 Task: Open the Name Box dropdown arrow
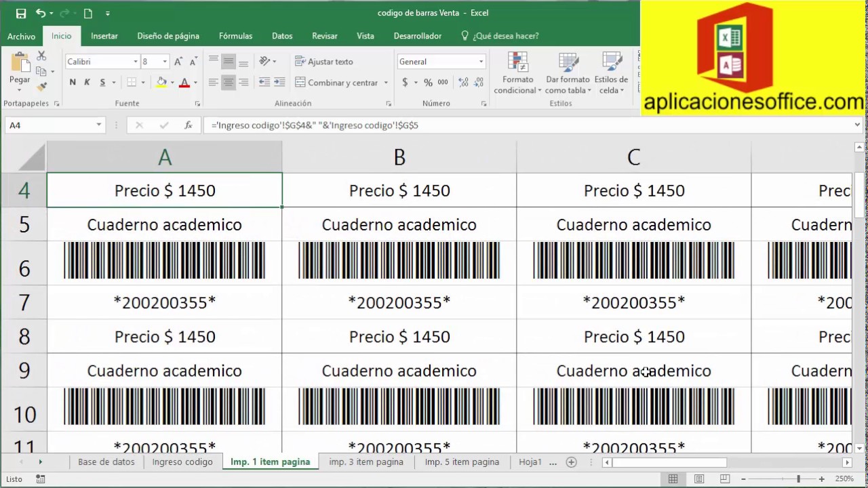[99, 125]
